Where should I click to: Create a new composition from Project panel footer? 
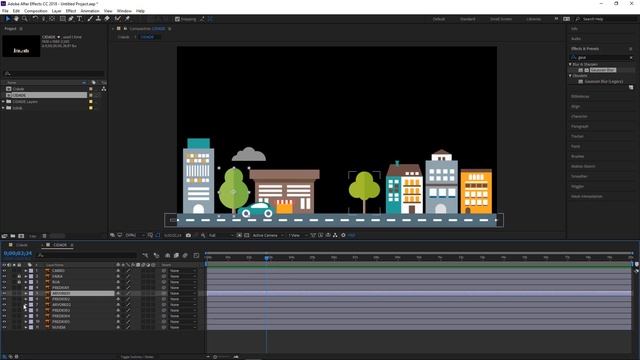click(21, 236)
